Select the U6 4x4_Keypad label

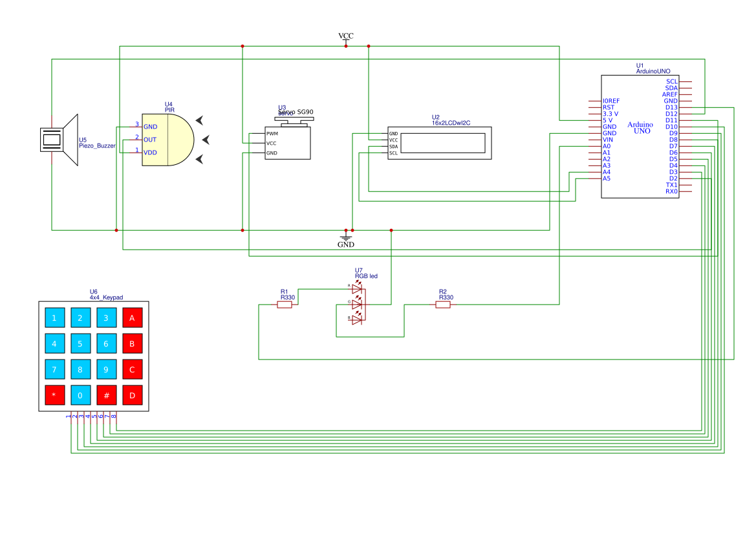coord(106,294)
